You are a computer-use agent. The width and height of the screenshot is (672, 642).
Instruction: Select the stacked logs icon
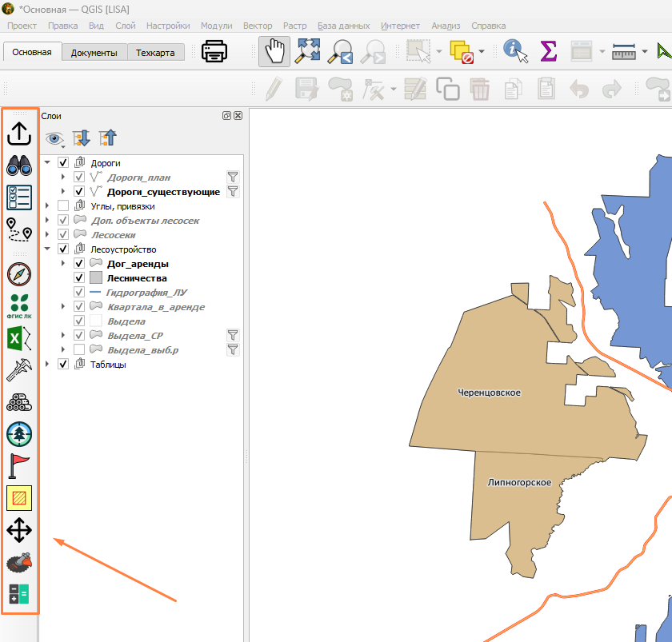pos(19,403)
